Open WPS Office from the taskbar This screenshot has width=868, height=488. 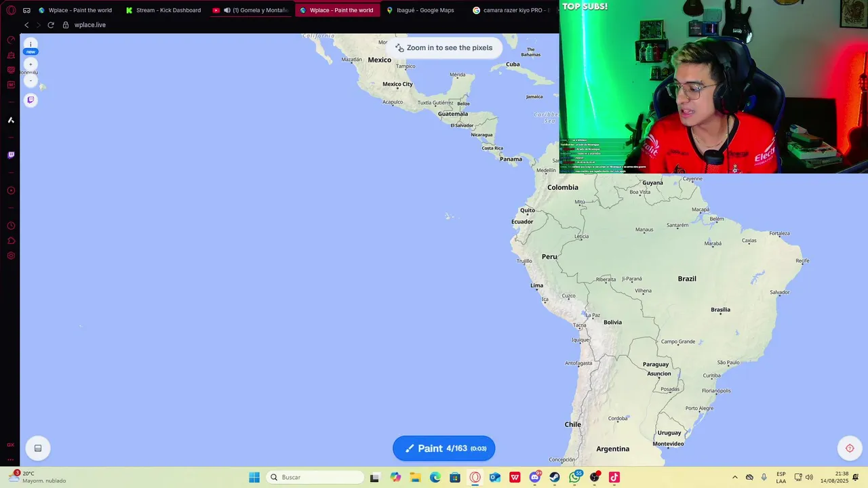(515, 477)
